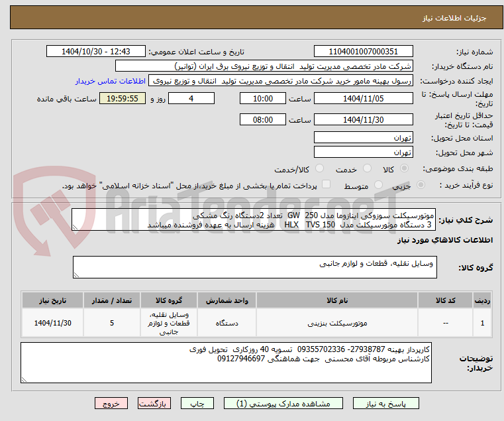504x421 pixels.
Task: Click the resize handle of توضیحات خریدار box
Action: coord(24,380)
